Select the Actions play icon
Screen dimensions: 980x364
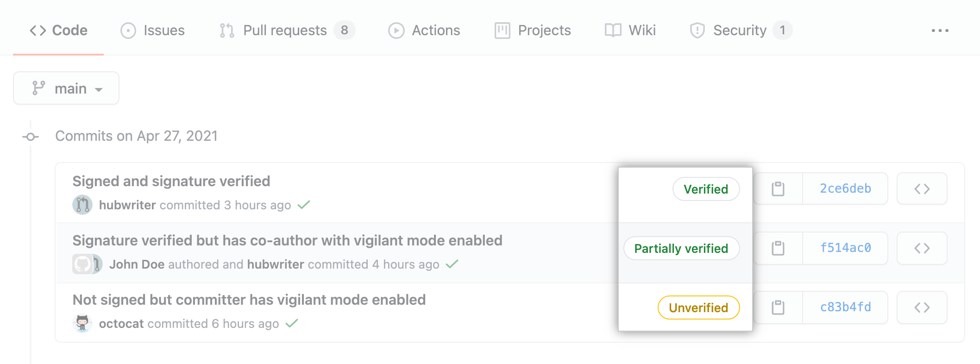(396, 30)
